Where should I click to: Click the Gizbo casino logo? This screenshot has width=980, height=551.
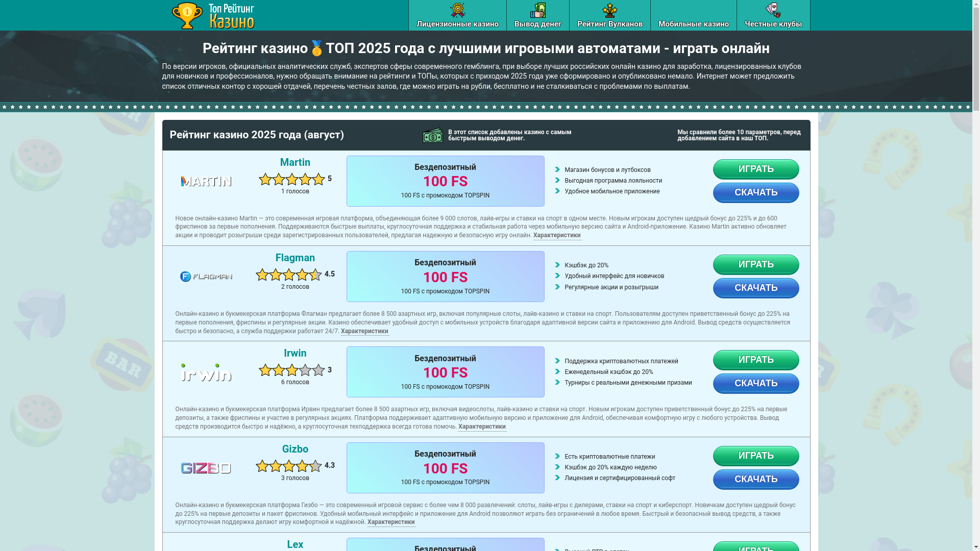click(206, 468)
